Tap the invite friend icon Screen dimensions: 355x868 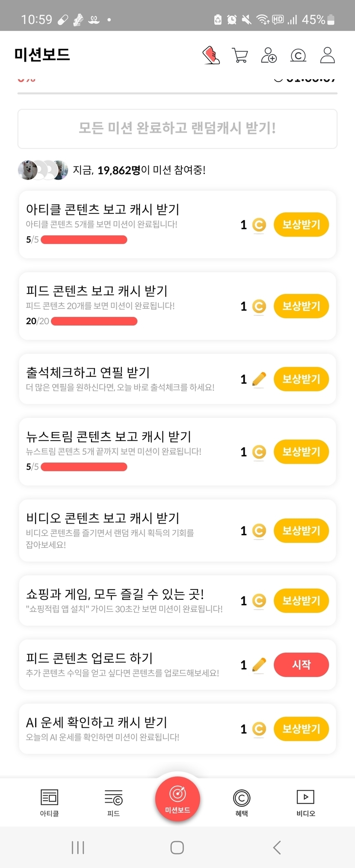269,55
